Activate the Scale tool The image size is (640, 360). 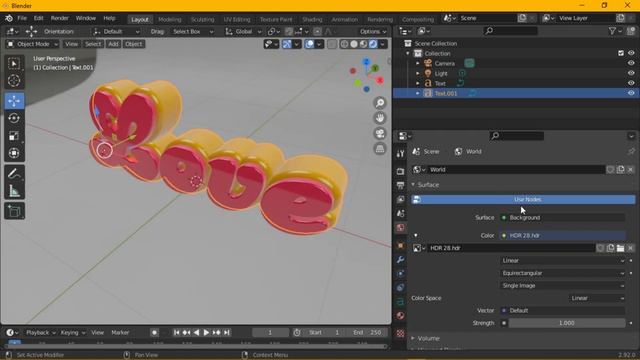(14, 136)
